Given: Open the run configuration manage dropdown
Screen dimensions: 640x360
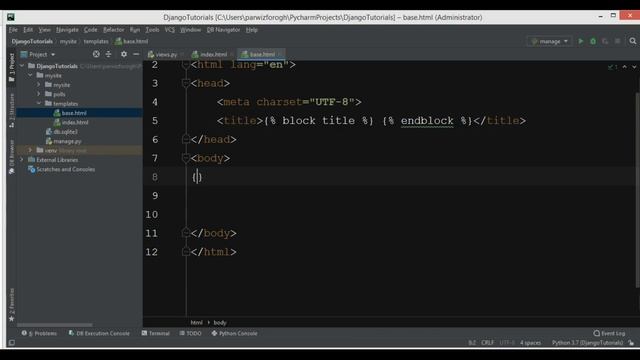Looking at the screenshot, I should coord(549,41).
